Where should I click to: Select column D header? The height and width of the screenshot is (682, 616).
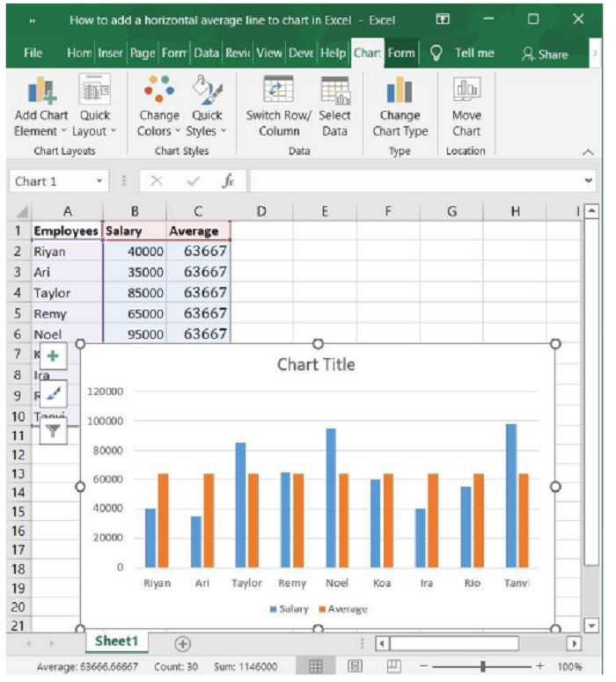[x=261, y=211]
